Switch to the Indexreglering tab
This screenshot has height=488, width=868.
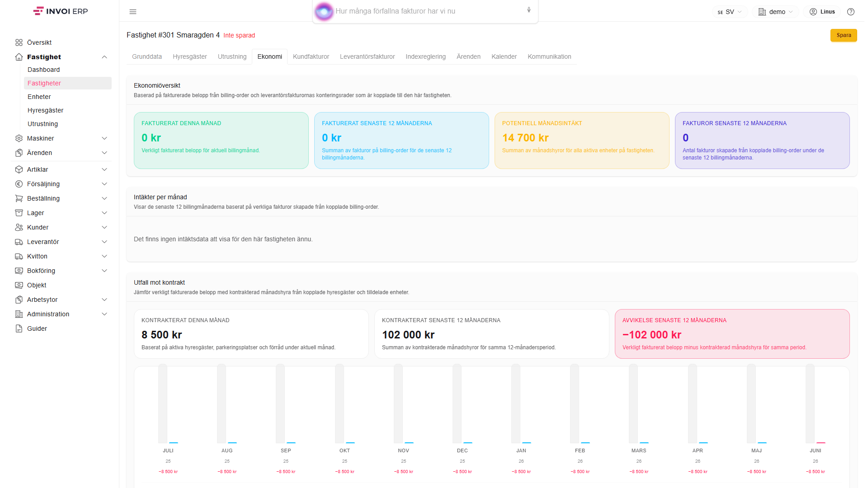tap(425, 56)
